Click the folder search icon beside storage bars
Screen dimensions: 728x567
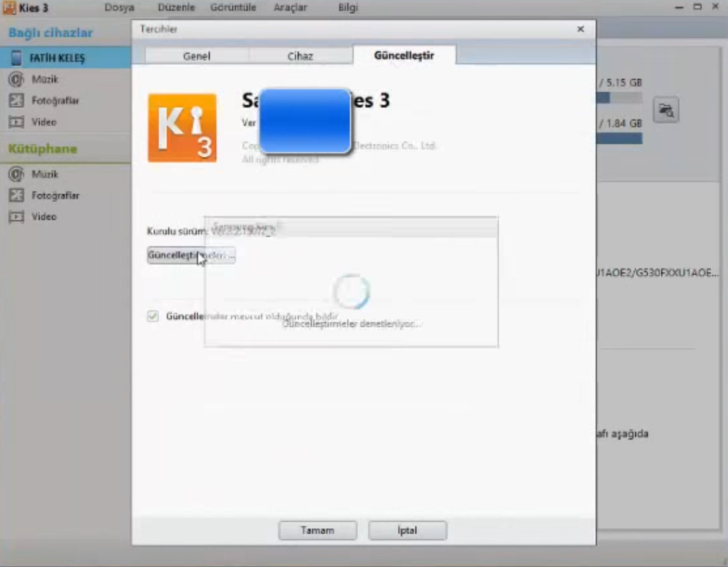[x=666, y=110]
